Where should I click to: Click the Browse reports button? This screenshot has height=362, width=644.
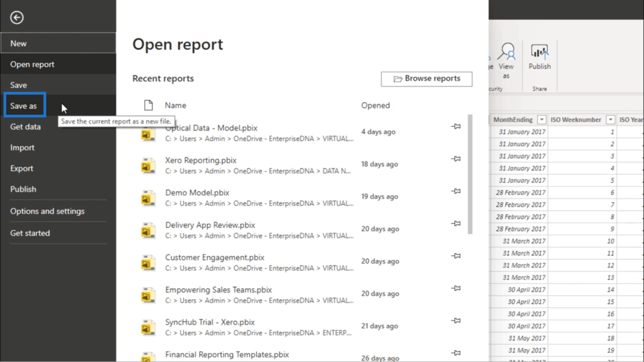coord(427,79)
